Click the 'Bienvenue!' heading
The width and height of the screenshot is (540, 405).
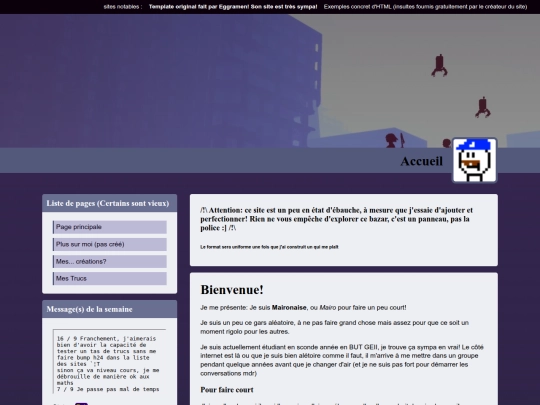coord(232,290)
